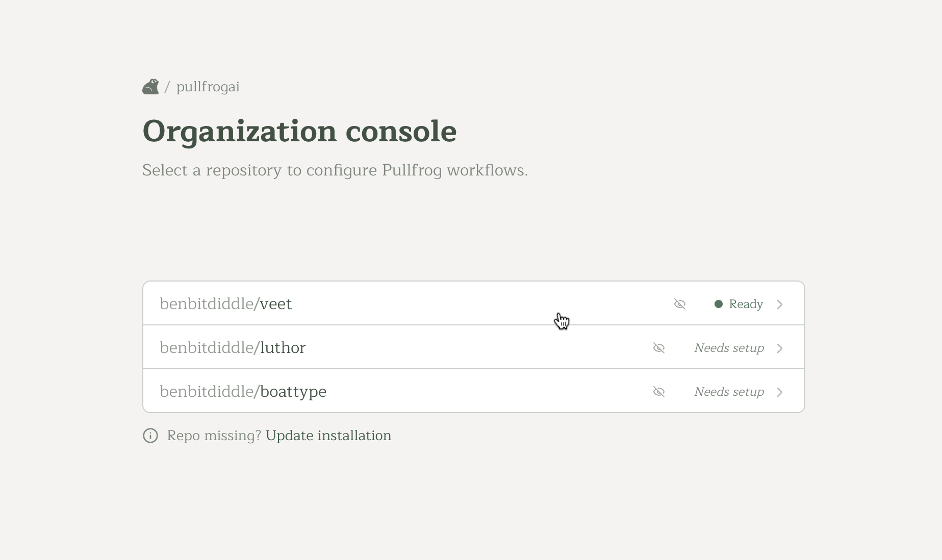This screenshot has height=560, width=942.
Task: Click the info icon next to 'Repo missing?'
Action: (150, 436)
